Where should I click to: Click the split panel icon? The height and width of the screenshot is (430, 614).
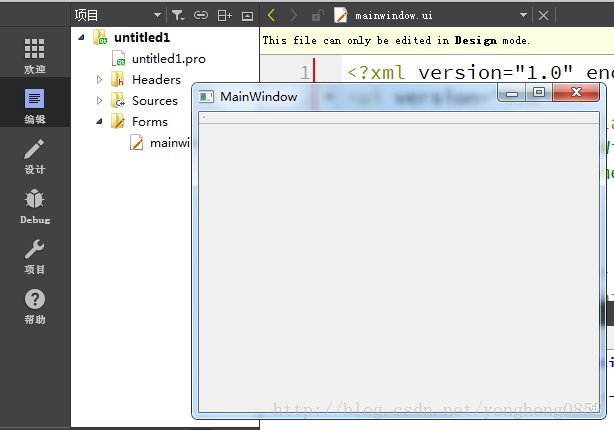pos(225,16)
